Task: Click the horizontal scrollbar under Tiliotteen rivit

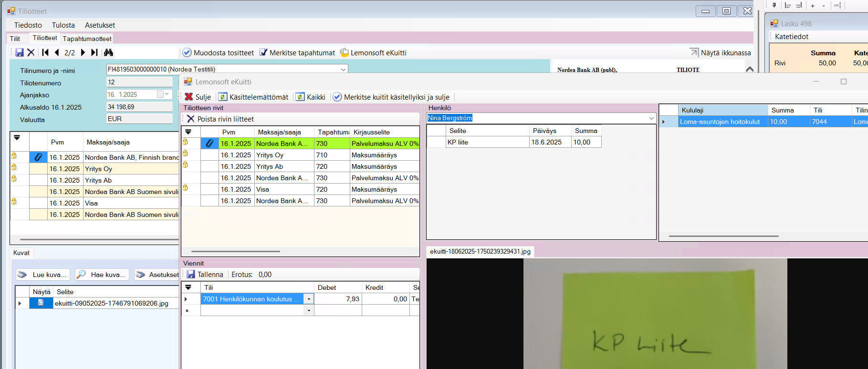Action: click(x=236, y=251)
